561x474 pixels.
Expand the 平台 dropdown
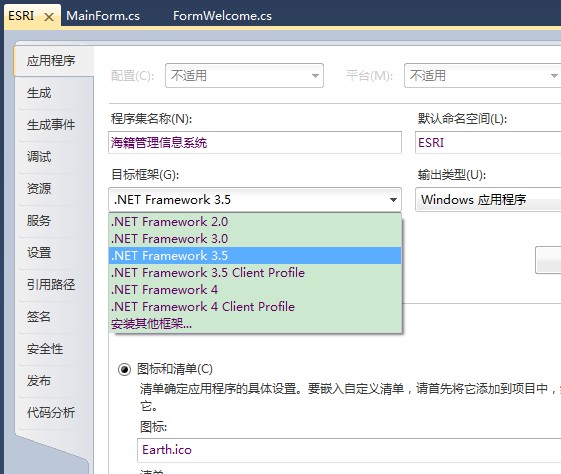pos(482,75)
